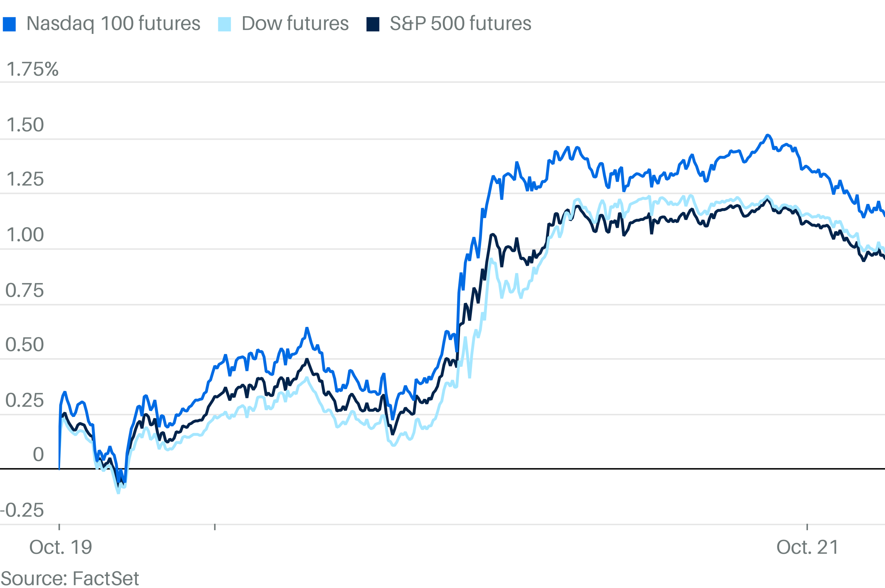Viewport: 885px width, 588px height.
Task: Click the unlabeled middle x-axis tick mark
Action: pyautogui.click(x=214, y=527)
